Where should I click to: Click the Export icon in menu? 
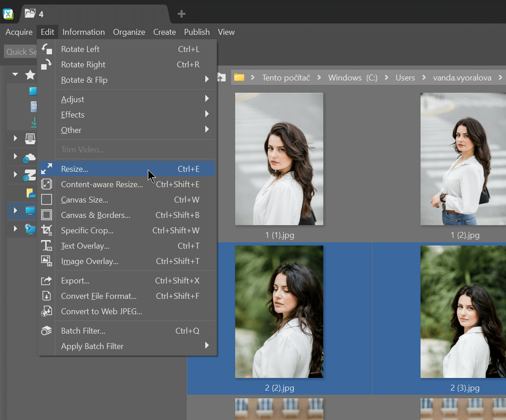[x=47, y=281]
